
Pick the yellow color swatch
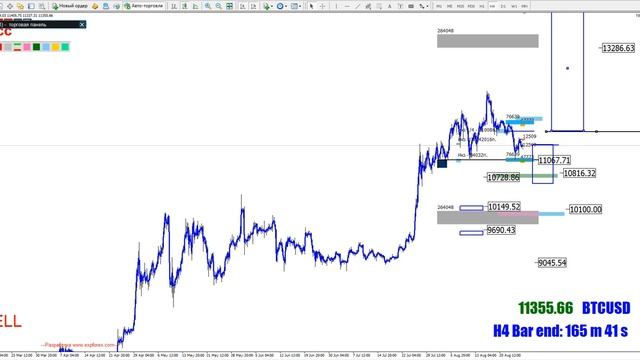56,47
